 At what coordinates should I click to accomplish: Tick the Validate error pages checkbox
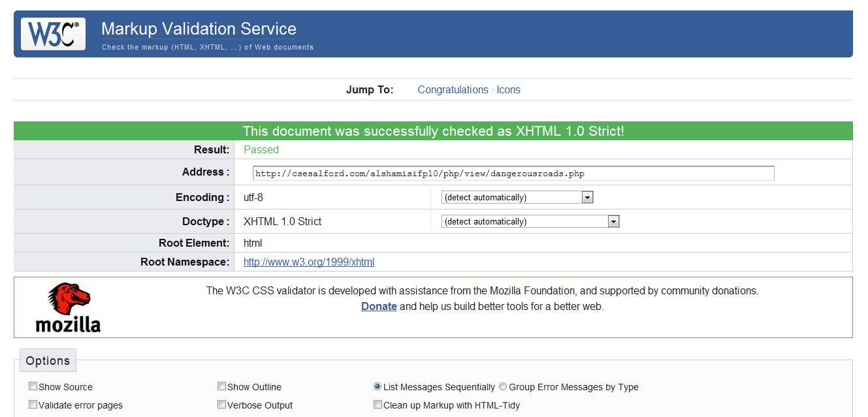coord(33,405)
